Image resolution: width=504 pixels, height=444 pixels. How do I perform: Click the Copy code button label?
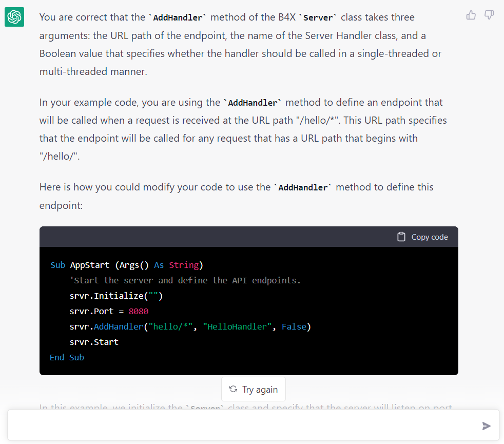[429, 237]
